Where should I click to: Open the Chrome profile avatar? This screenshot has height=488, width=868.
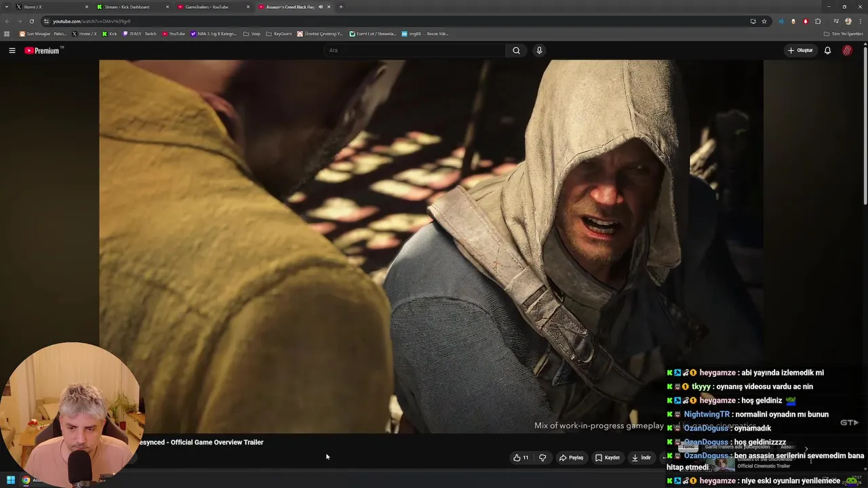tap(848, 21)
